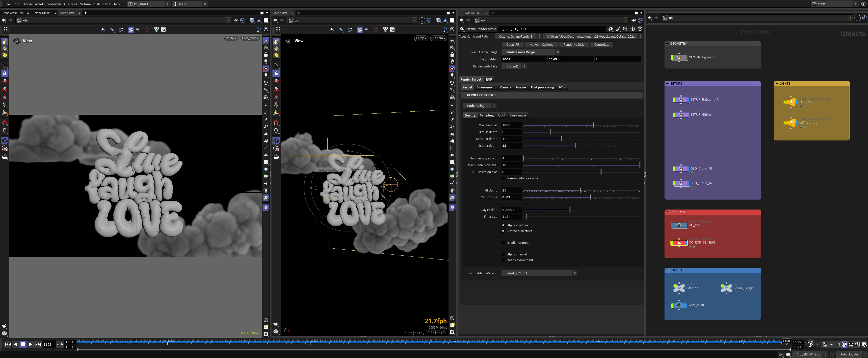Click the Octane Render Setup node type icon
This screenshot has height=358, width=868.
pyautogui.click(x=462, y=29)
